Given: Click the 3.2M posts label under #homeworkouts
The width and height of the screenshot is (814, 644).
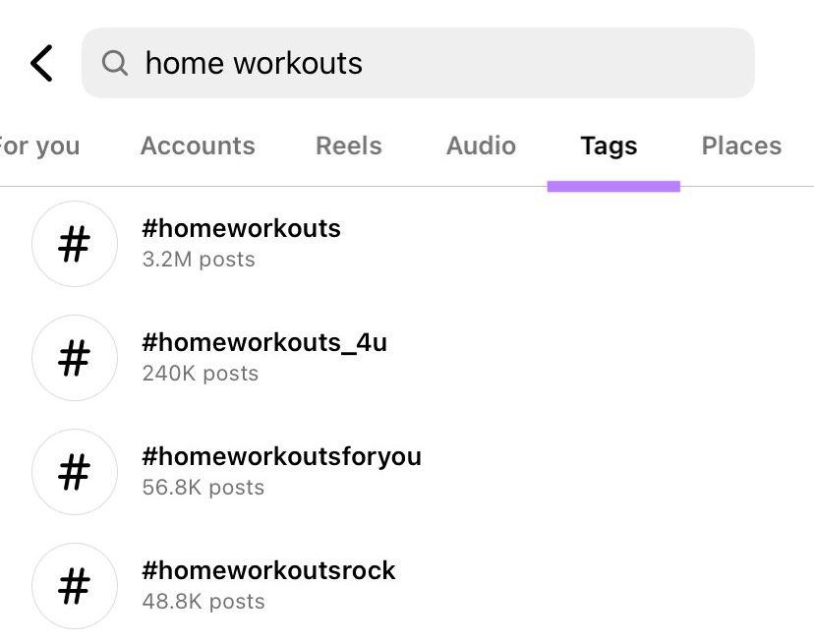Looking at the screenshot, I should (199, 259).
